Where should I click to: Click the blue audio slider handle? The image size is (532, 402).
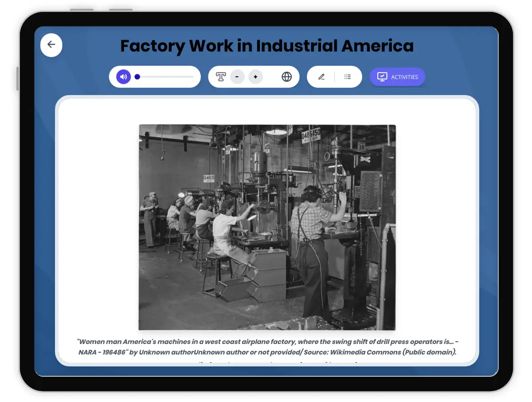click(x=137, y=77)
